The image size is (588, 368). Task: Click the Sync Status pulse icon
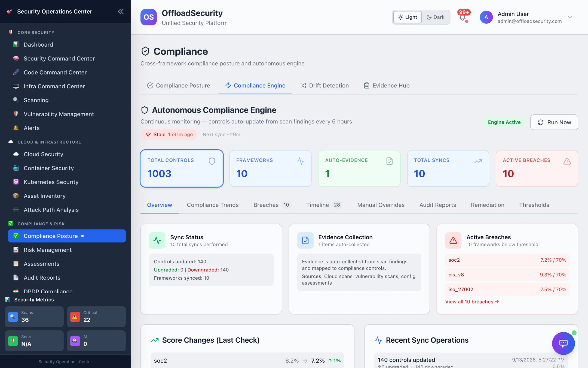pos(157,240)
